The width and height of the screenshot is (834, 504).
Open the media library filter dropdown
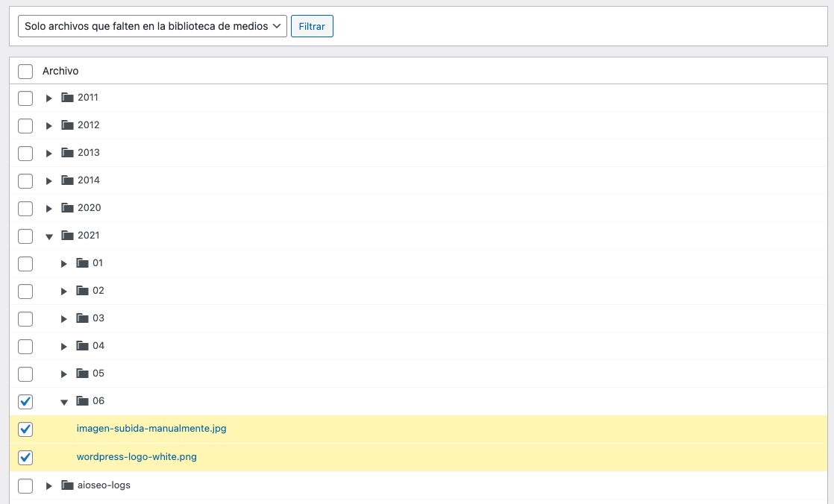tap(152, 26)
